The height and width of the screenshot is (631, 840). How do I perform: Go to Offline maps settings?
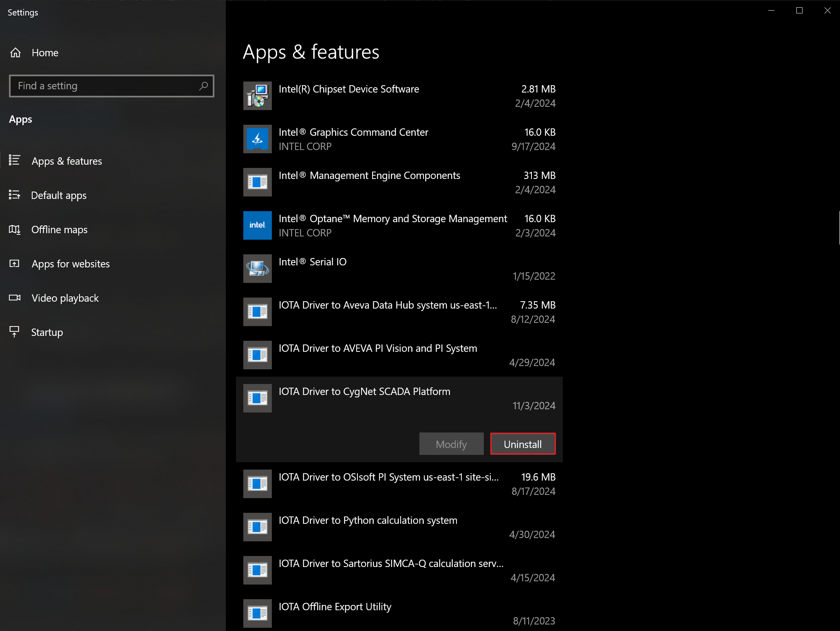coord(113,229)
